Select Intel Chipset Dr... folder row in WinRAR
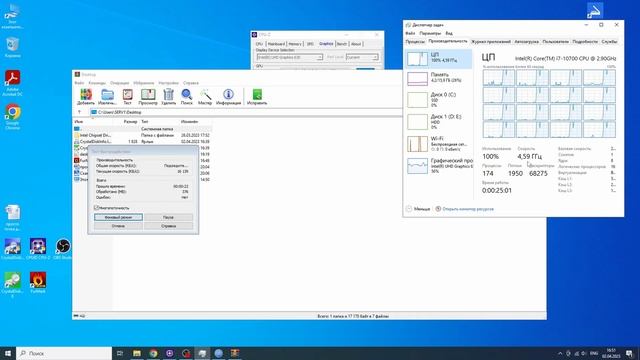640x360 pixels. (x=142, y=135)
